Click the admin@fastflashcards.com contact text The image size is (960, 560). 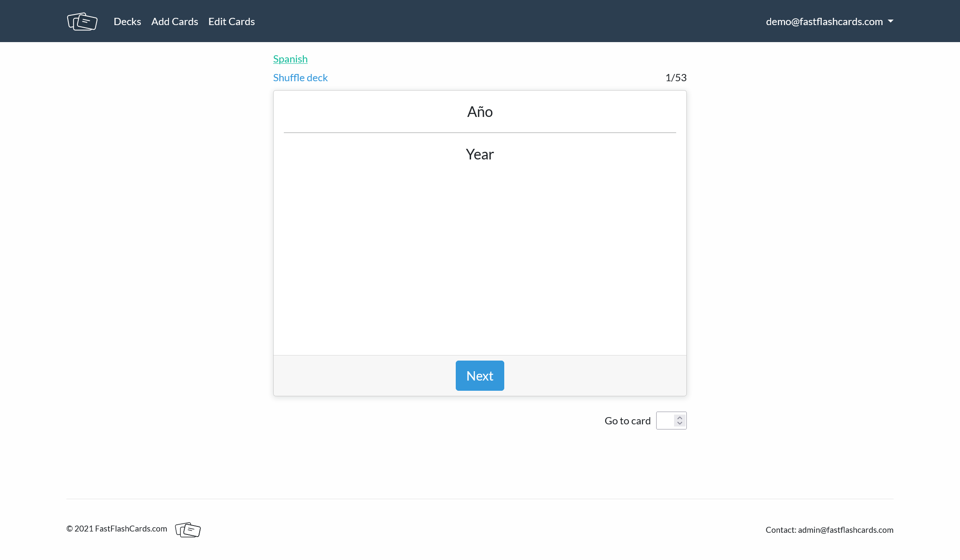[x=845, y=530]
